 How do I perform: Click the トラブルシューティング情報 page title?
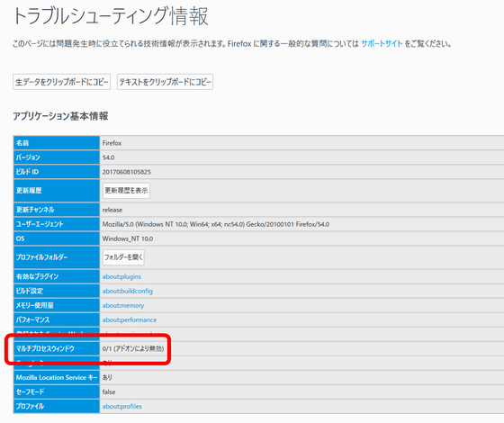click(111, 16)
